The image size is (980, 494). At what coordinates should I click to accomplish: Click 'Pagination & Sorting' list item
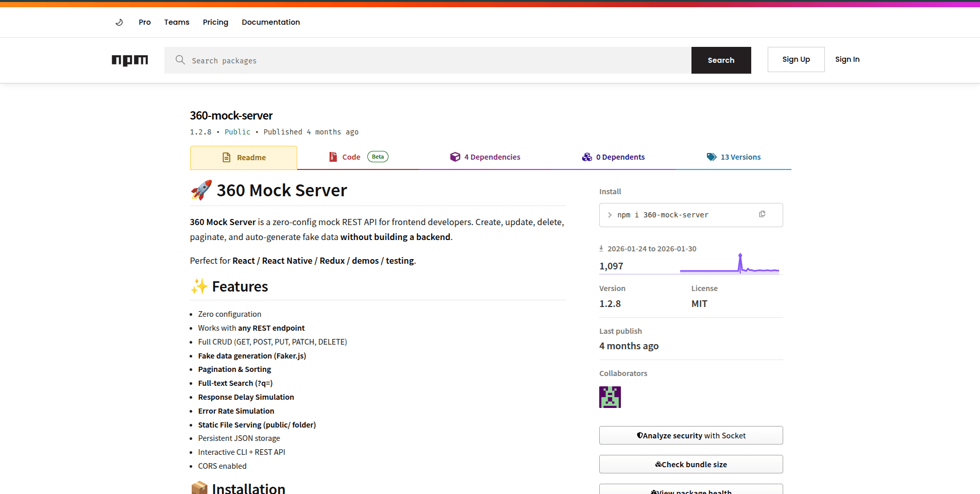(234, 369)
